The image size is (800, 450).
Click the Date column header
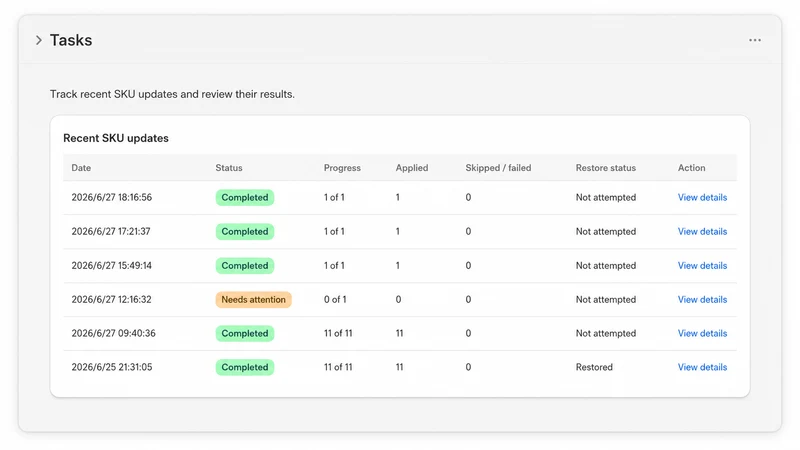pyautogui.click(x=81, y=168)
